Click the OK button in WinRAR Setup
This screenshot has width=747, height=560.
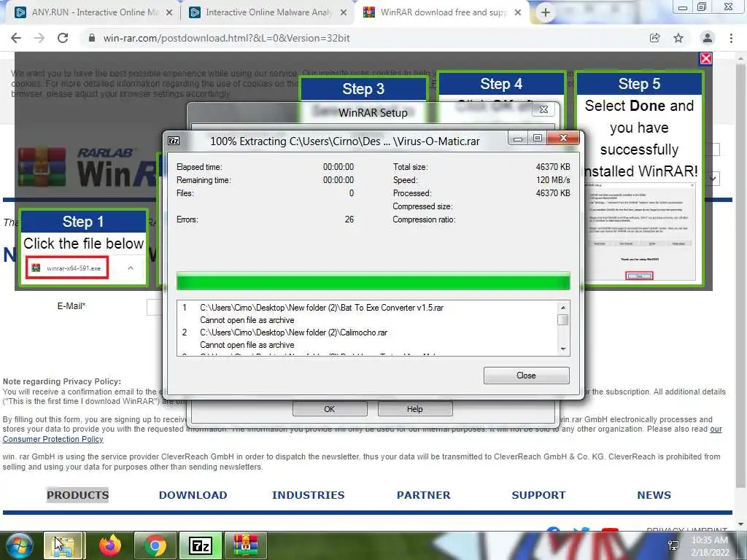330,409
